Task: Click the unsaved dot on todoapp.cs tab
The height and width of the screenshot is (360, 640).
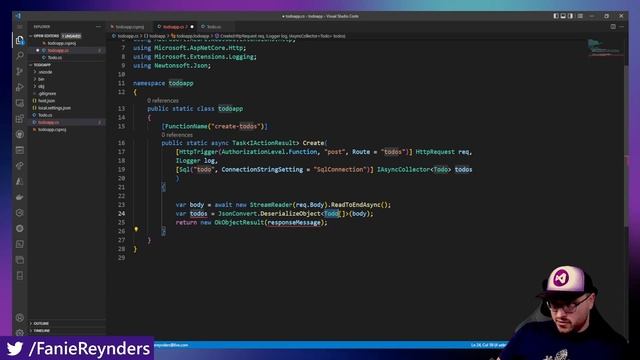Action: click(x=192, y=27)
